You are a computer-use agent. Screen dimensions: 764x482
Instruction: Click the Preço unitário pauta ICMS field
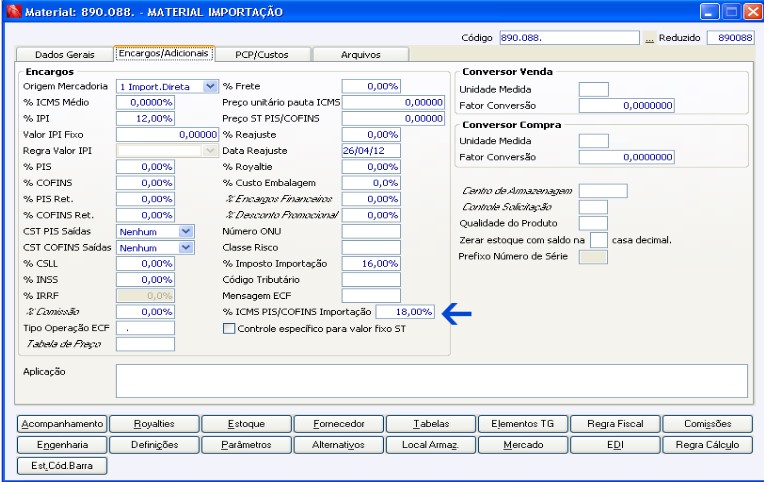pos(393,102)
